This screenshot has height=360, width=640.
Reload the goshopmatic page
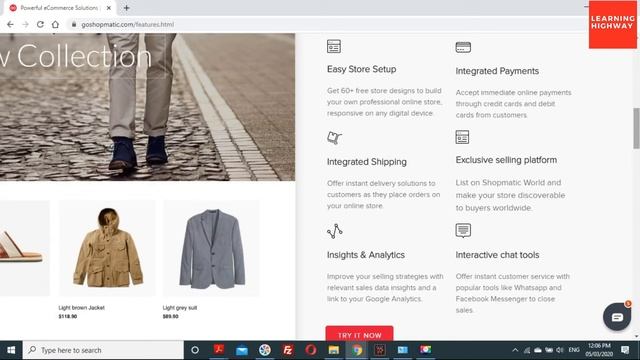coord(40,24)
